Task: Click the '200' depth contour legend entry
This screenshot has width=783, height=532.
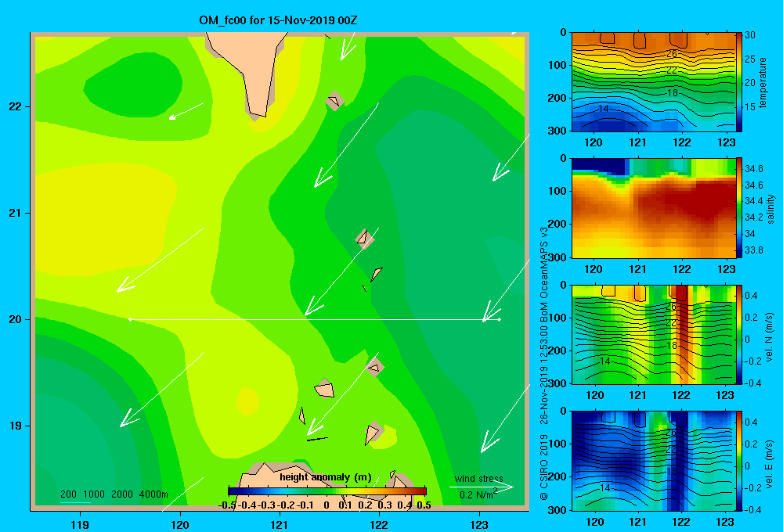Action: [68, 494]
